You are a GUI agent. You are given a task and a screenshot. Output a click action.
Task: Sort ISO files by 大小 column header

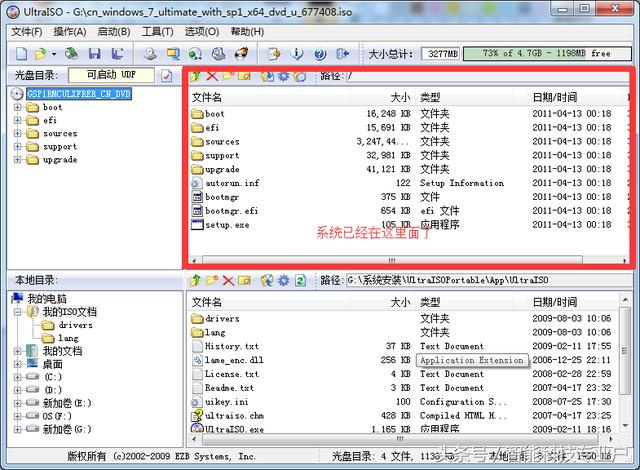click(399, 98)
